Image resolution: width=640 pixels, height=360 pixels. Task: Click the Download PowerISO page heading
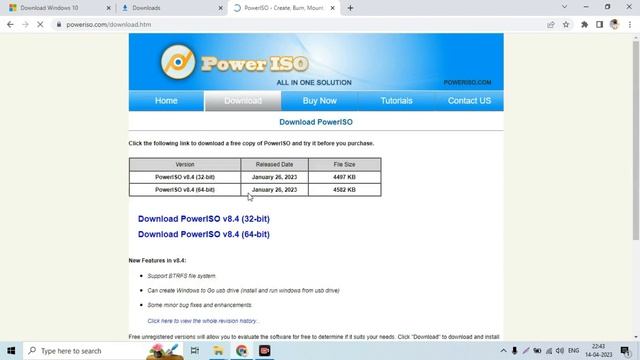click(x=316, y=122)
